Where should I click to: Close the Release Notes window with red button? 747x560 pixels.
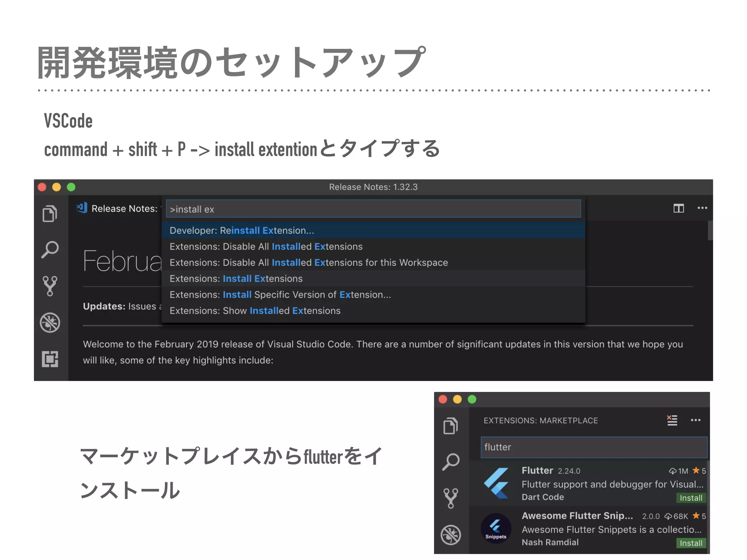click(x=42, y=187)
